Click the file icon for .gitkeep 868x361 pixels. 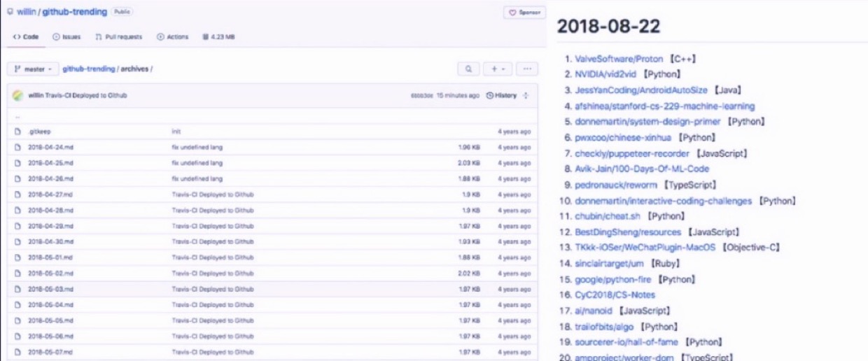click(x=17, y=131)
